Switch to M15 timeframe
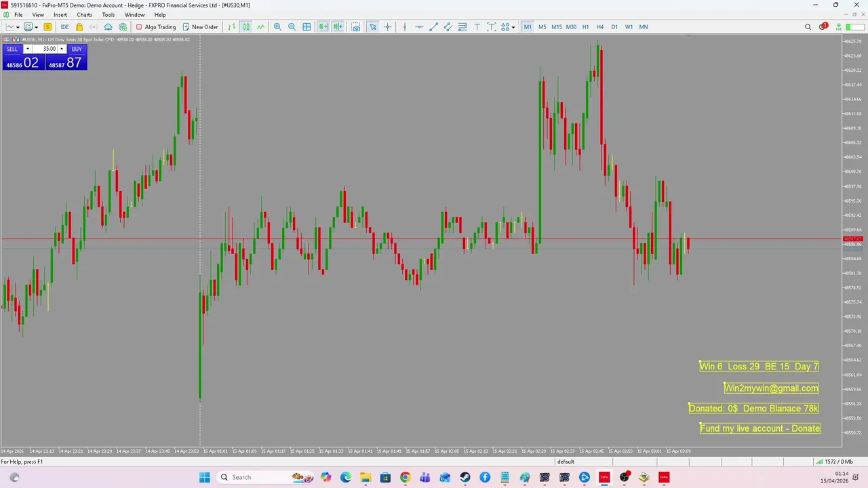This screenshot has height=488, width=868. coord(557,27)
